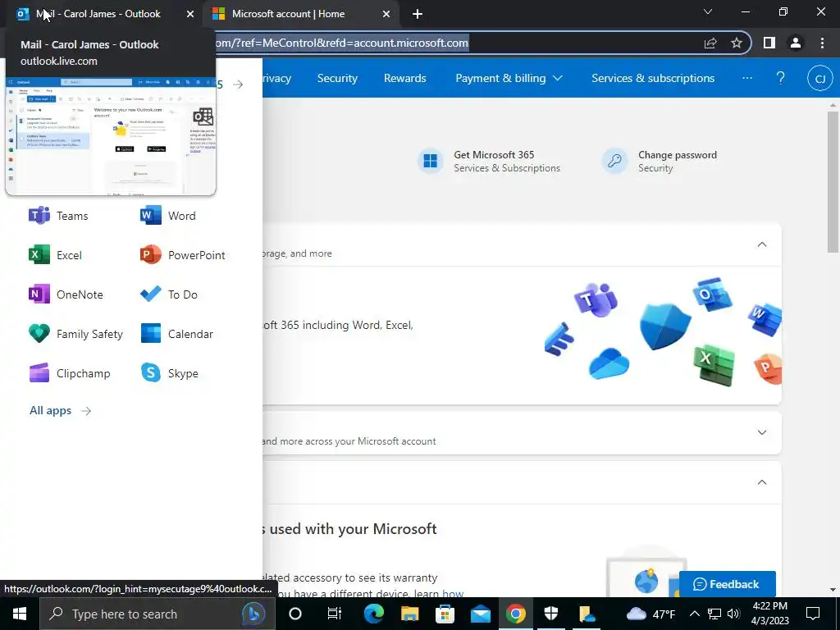Click the 47°F weather widget
840x630 pixels.
point(651,614)
